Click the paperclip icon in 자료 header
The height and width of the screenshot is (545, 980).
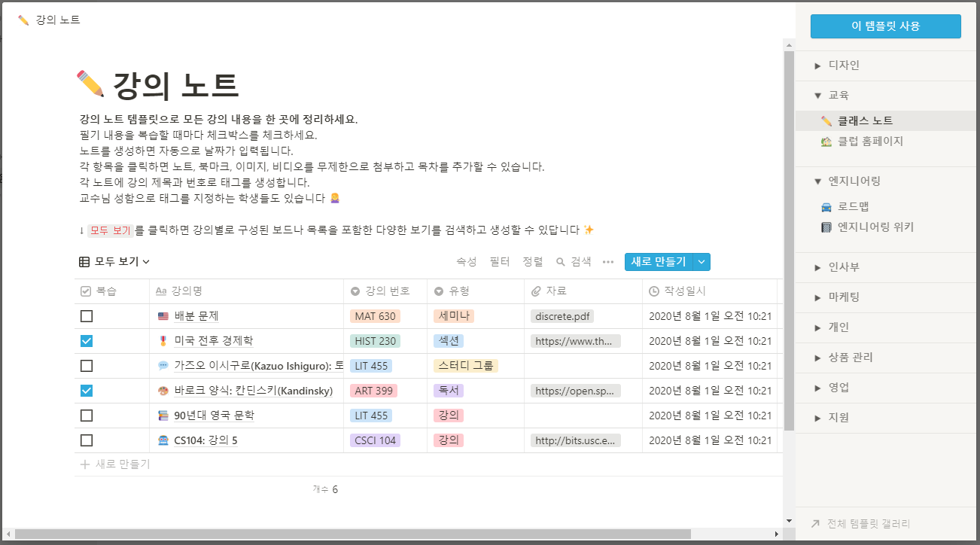click(536, 291)
